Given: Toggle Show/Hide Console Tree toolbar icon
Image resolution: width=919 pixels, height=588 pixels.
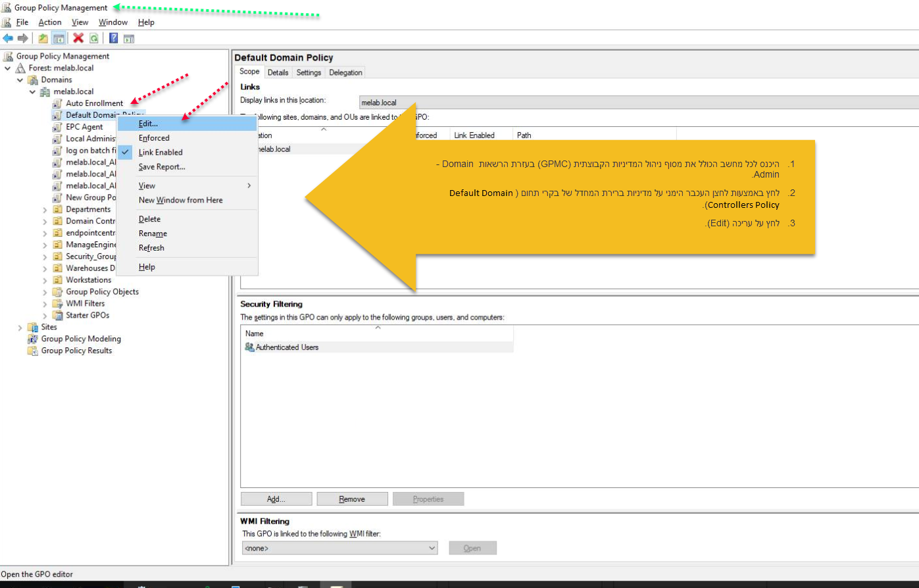Looking at the screenshot, I should point(59,38).
